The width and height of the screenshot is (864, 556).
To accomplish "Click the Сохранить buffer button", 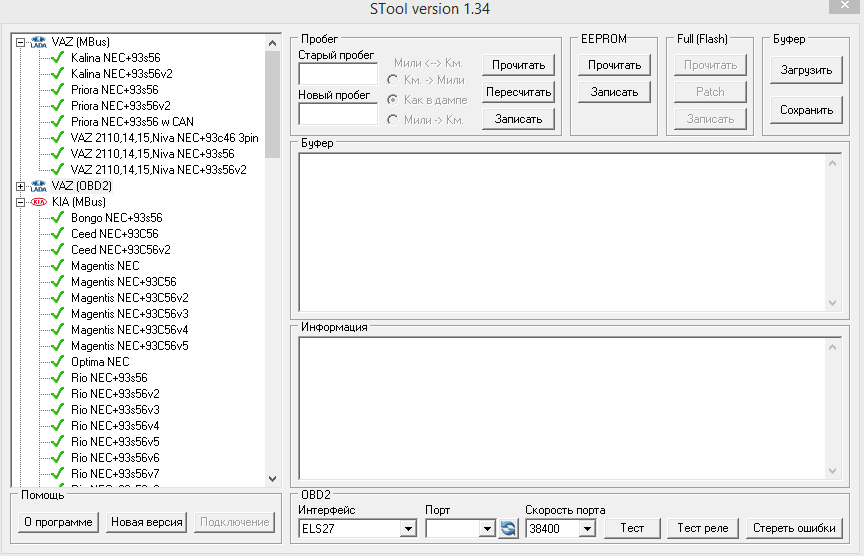I will click(x=806, y=110).
